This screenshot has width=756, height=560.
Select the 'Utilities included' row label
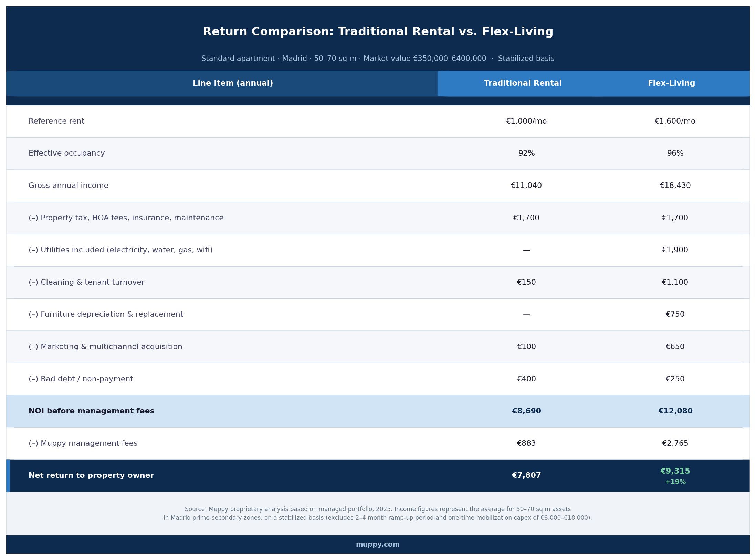120,250
